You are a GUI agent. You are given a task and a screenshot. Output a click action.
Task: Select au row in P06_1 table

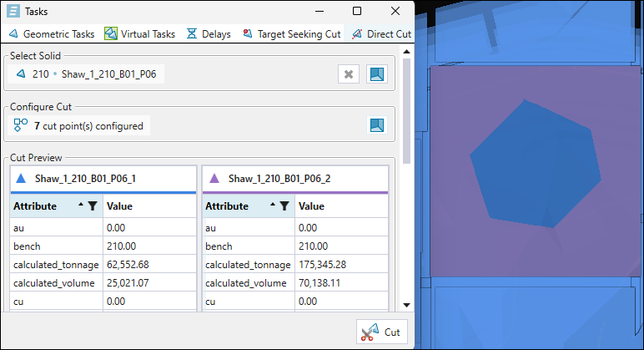pyautogui.click(x=103, y=227)
